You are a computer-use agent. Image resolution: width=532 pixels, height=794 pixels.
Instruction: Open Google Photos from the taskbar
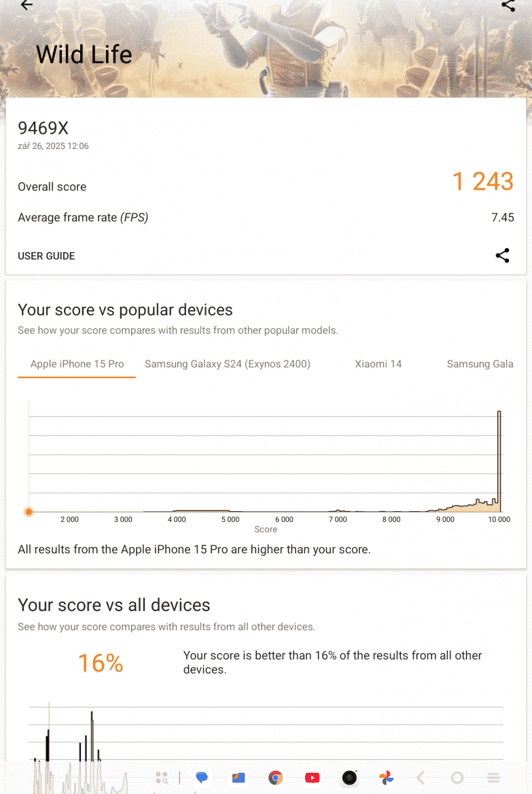[386, 777]
